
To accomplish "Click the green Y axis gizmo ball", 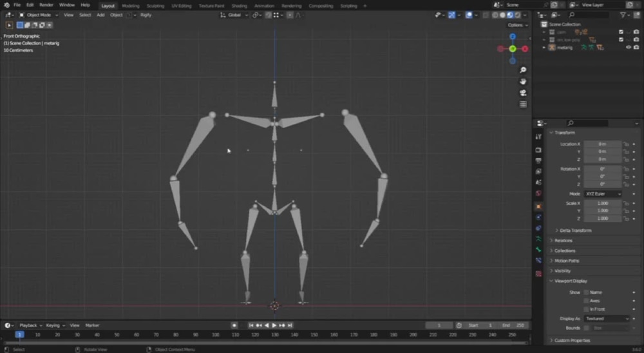I will point(513,49).
